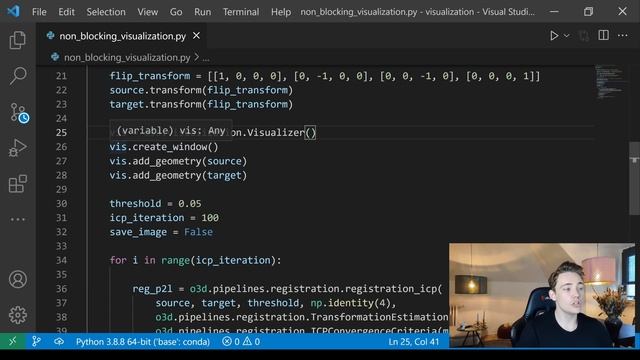640x360 pixels.
Task: Restore down the VS Code window
Action: [588, 11]
